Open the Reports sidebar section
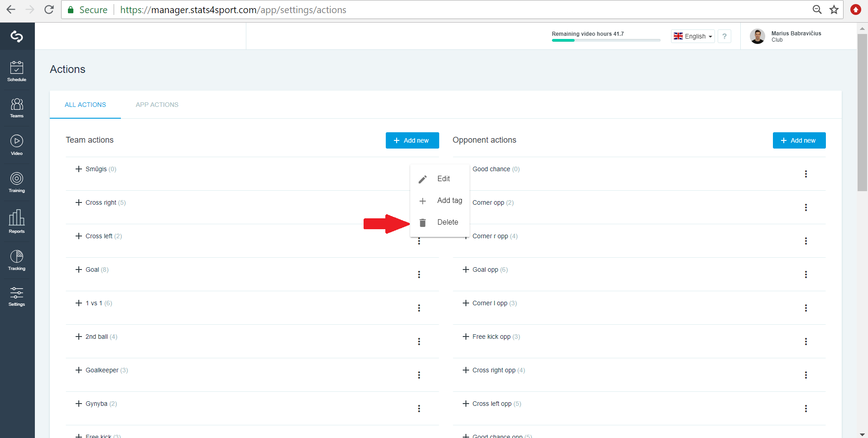 (17, 221)
